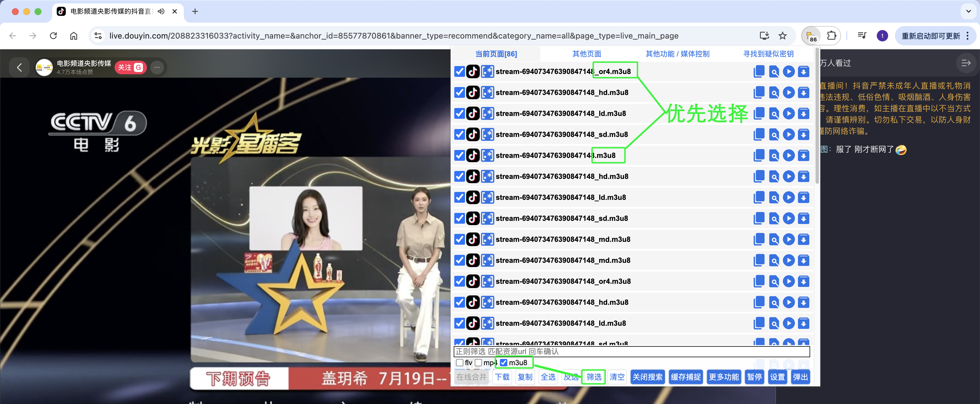Download the _sd.m3u8 stream in fourth row
This screenshot has width=980, height=404.
point(803,134)
